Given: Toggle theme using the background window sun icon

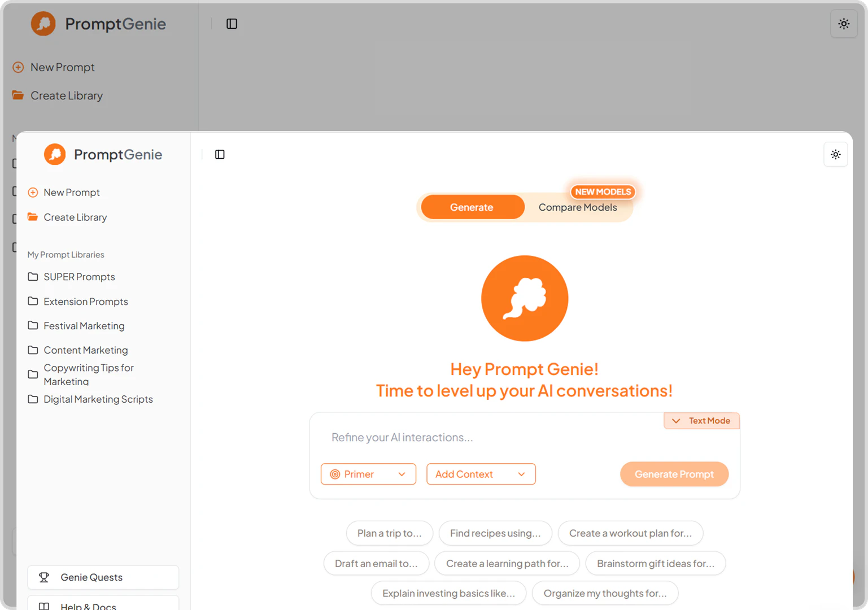Looking at the screenshot, I should coord(843,24).
